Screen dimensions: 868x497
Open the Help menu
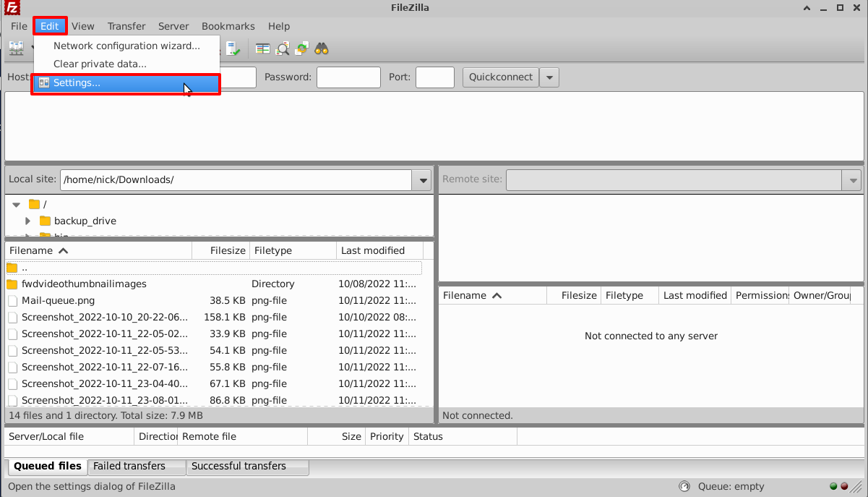279,26
